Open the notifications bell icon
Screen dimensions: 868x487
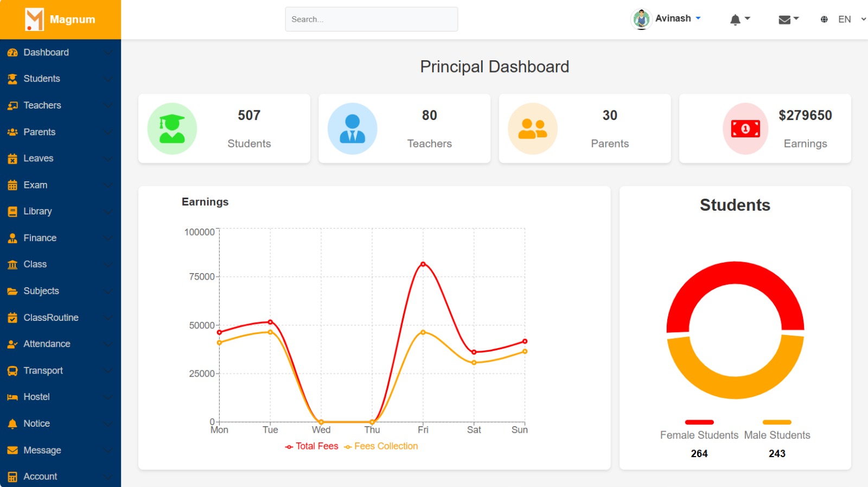point(735,20)
